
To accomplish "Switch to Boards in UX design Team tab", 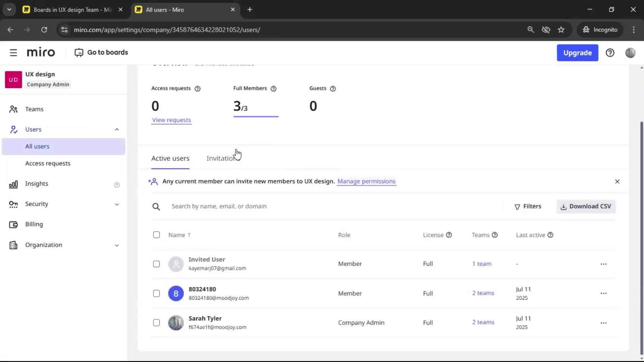I will click(72, 10).
